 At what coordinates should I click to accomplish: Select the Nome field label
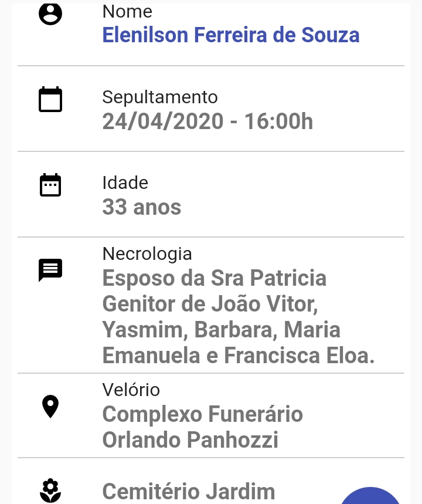coord(127,12)
